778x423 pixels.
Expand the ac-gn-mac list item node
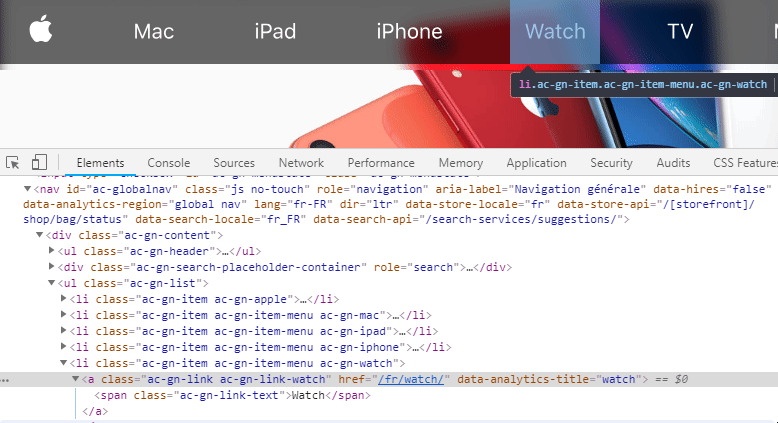65,315
